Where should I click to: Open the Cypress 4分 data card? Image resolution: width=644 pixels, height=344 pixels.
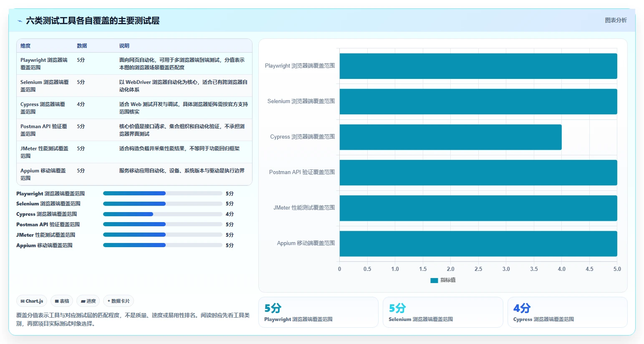[568, 312]
